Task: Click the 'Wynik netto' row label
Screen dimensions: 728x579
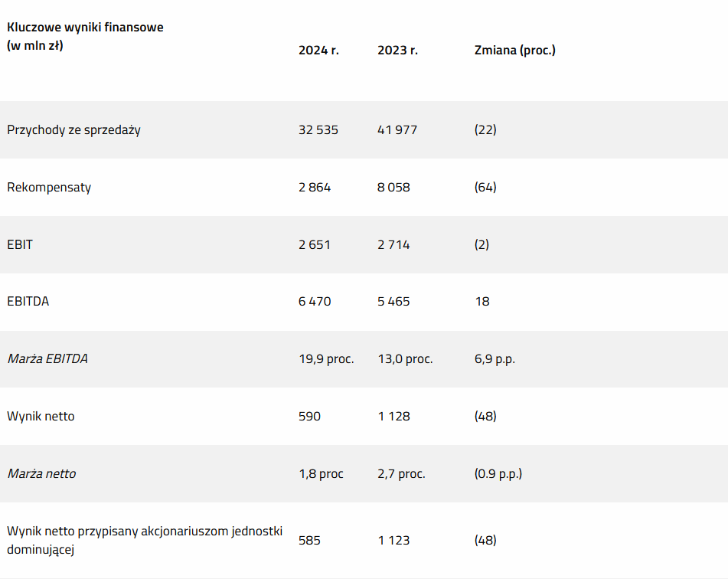Action: pos(41,416)
